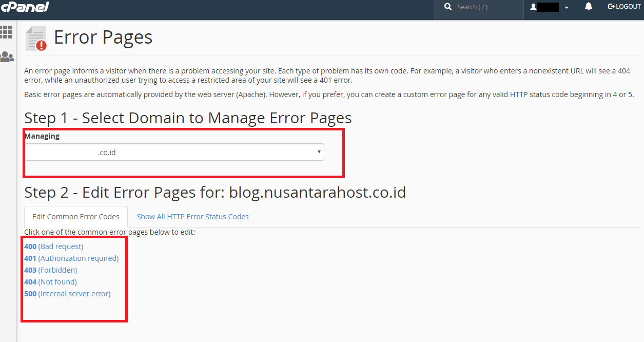644x342 pixels.
Task: Click the Error Pages page heading
Action: pos(103,37)
